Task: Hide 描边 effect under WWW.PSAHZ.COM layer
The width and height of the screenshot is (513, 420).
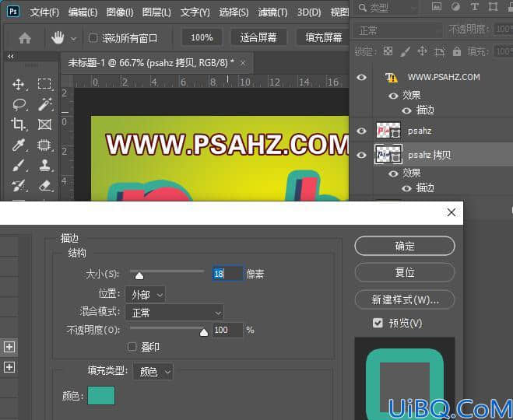Action: click(406, 110)
